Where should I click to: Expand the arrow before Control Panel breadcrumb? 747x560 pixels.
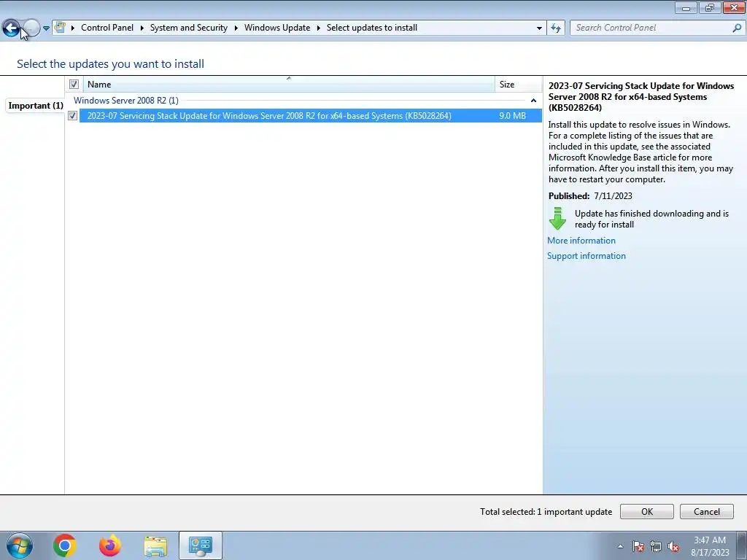click(x=73, y=28)
